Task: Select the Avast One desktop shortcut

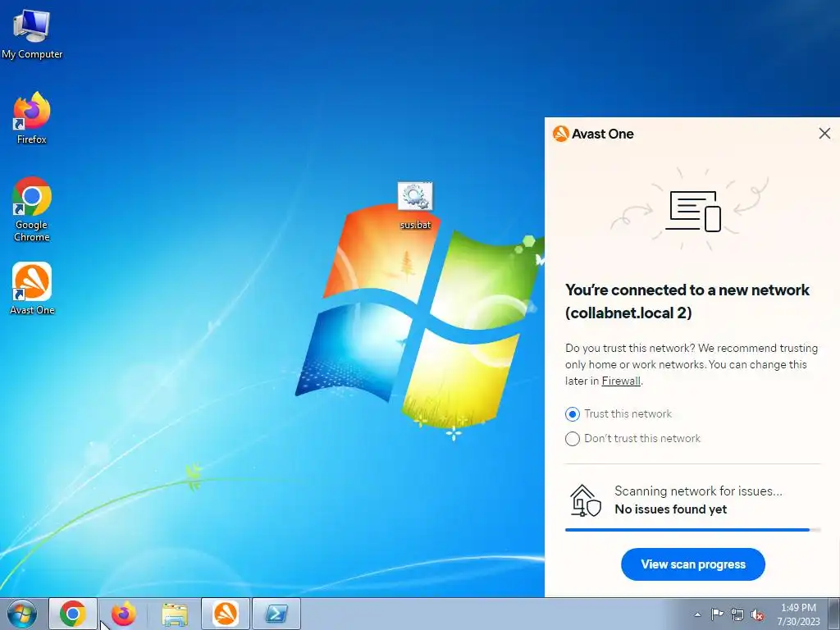Action: tap(32, 289)
